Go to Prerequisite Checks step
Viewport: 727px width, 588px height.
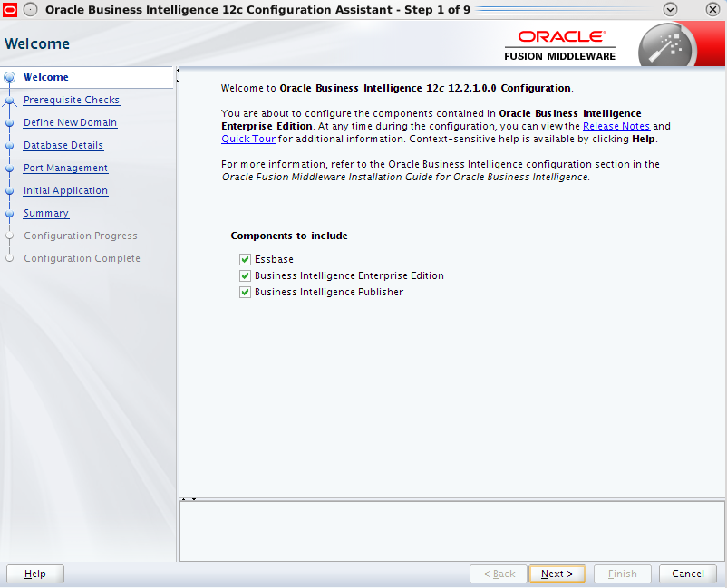point(72,100)
